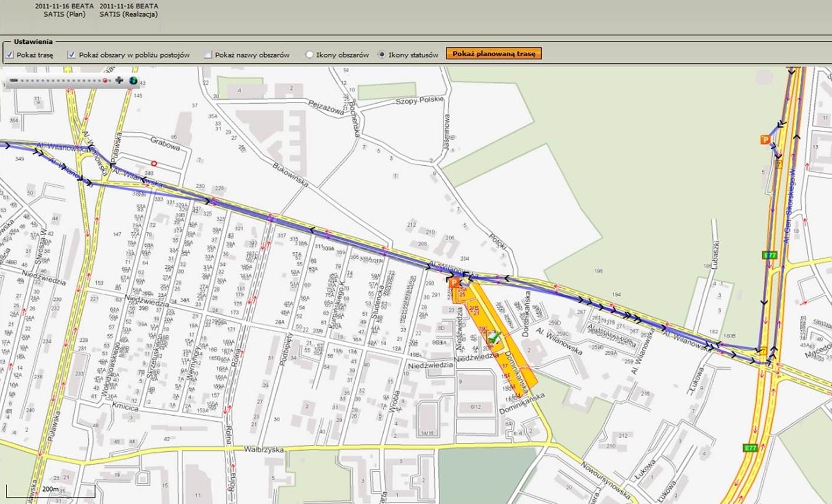
Task: Zoom out with the minus icon
Action: [x=14, y=80]
